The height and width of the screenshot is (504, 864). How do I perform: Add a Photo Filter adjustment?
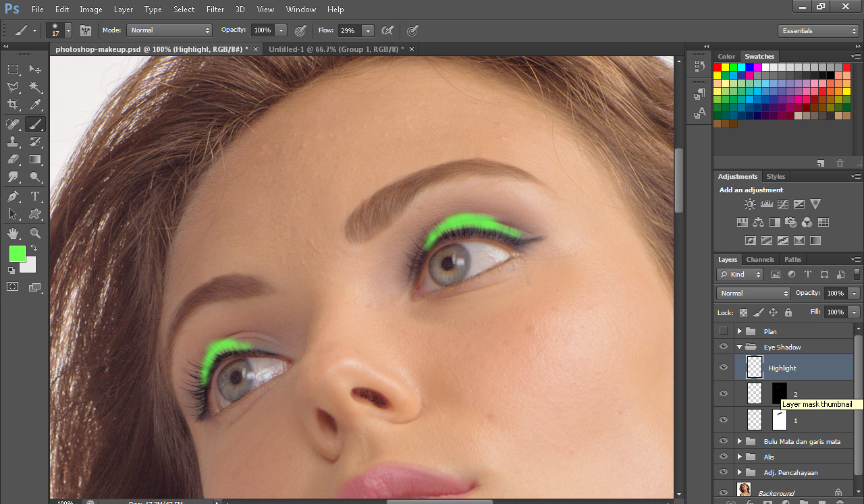pyautogui.click(x=790, y=222)
